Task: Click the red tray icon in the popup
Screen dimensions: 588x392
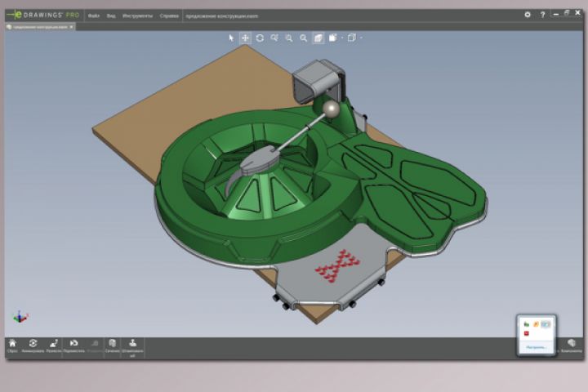Action: tap(527, 333)
